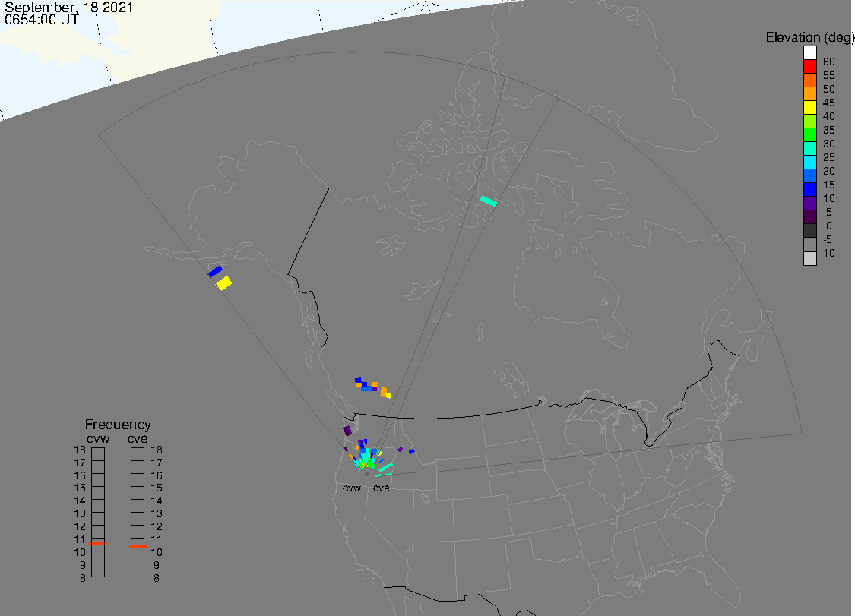Click the blue echo patch near Alaska
Viewport: 855px width, 616px height.
[x=215, y=271]
